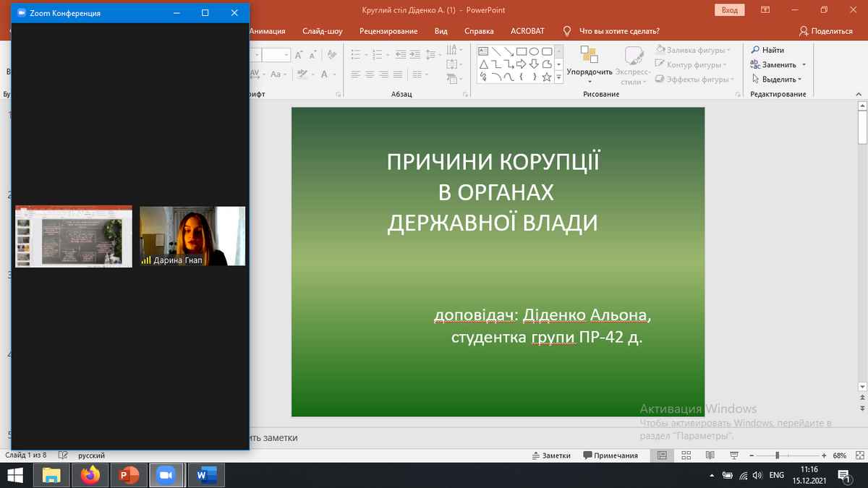Image resolution: width=868 pixels, height=488 pixels.
Task: Fit slide to current window
Action: tap(859, 455)
